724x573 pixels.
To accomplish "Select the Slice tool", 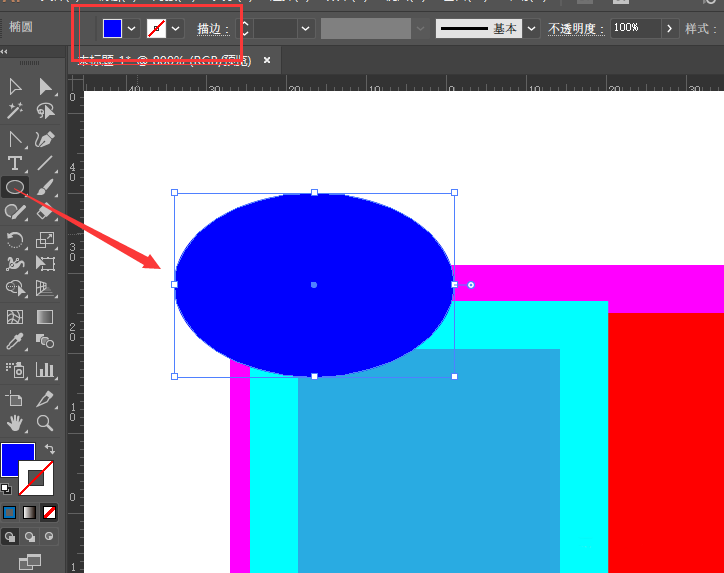I will coord(45,398).
